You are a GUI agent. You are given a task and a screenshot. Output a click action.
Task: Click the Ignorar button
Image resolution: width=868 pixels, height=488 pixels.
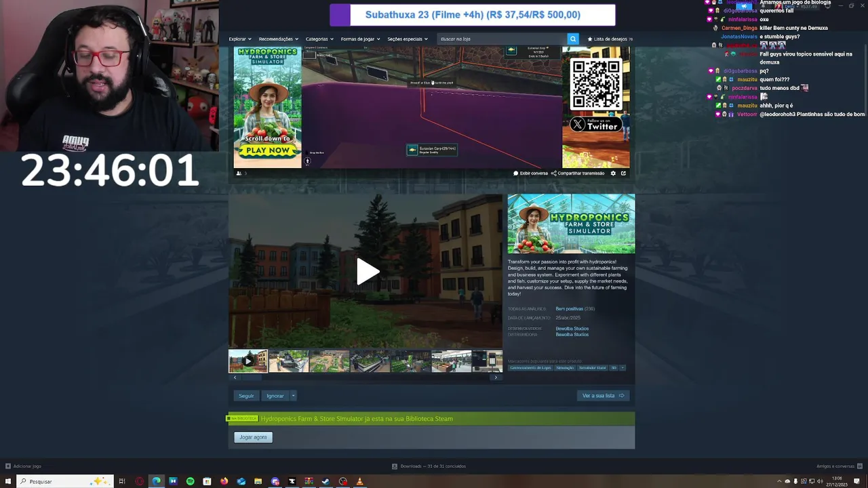[275, 396]
